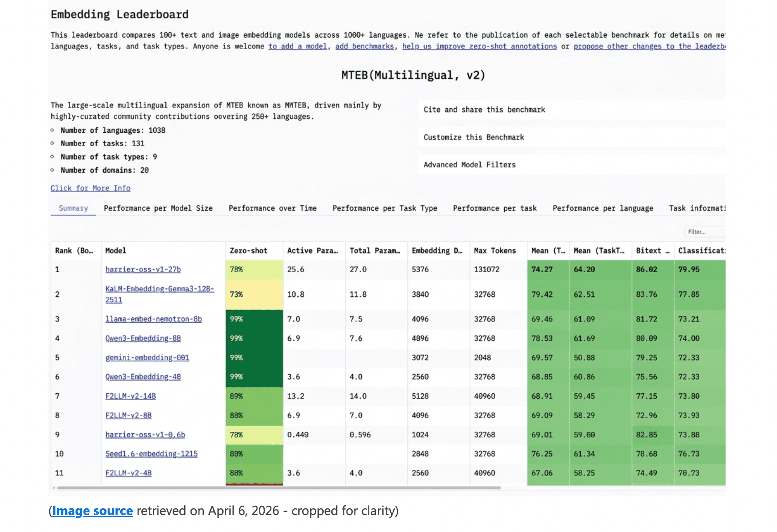Screen dimensions: 777x532
Task: Click the table's horizontal scrollbar
Action: click(279, 488)
